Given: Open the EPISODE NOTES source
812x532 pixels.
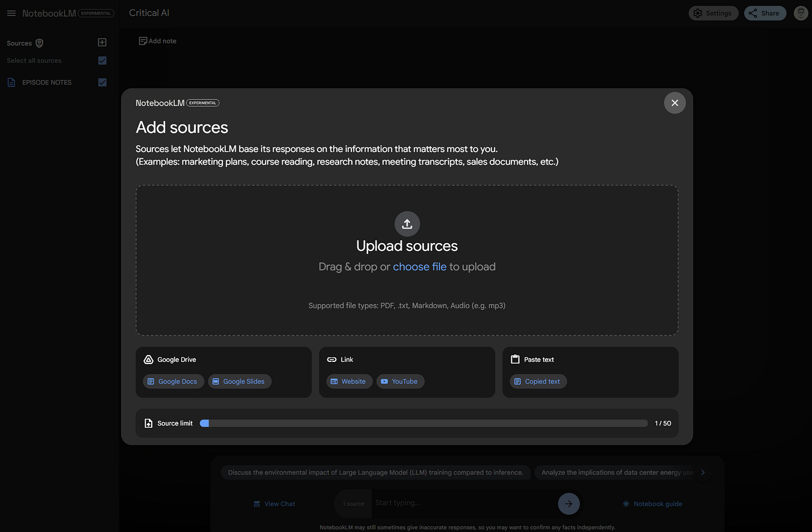Looking at the screenshot, I should 47,83.
